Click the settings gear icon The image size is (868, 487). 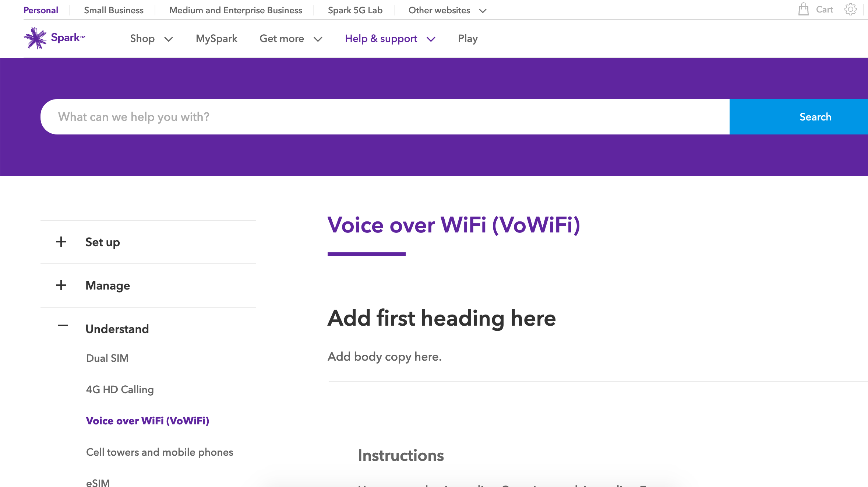850,10
